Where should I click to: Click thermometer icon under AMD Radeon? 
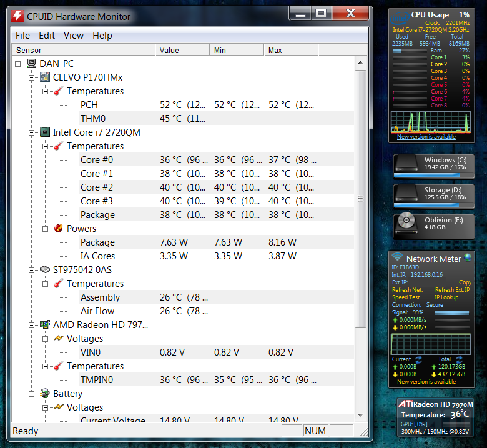[59, 366]
